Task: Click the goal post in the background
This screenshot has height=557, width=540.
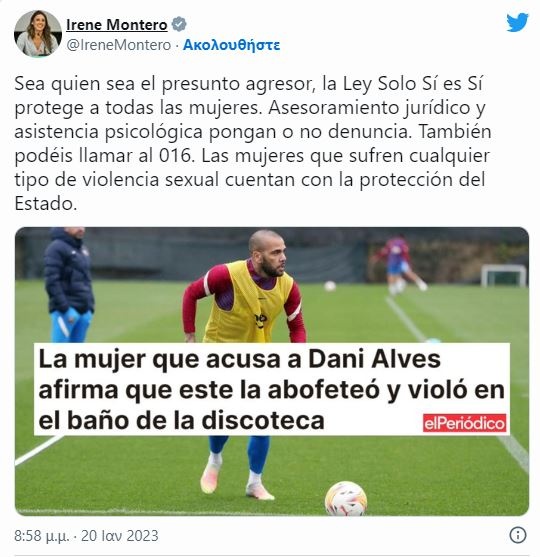Action: [504, 275]
